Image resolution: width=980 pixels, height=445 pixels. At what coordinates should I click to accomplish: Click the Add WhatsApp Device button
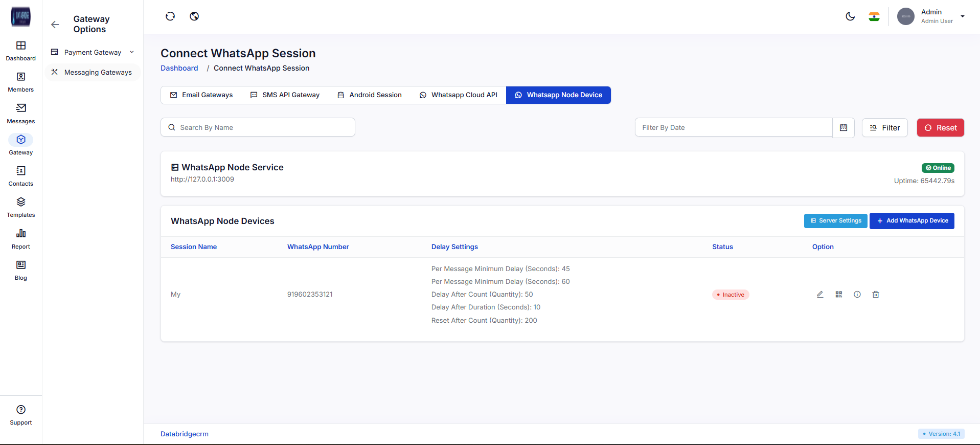(912, 221)
